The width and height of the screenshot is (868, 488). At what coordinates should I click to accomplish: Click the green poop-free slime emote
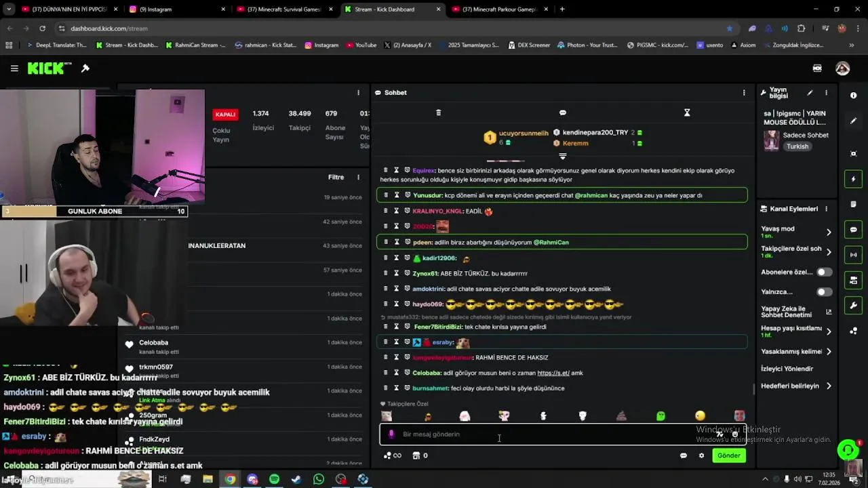point(660,415)
